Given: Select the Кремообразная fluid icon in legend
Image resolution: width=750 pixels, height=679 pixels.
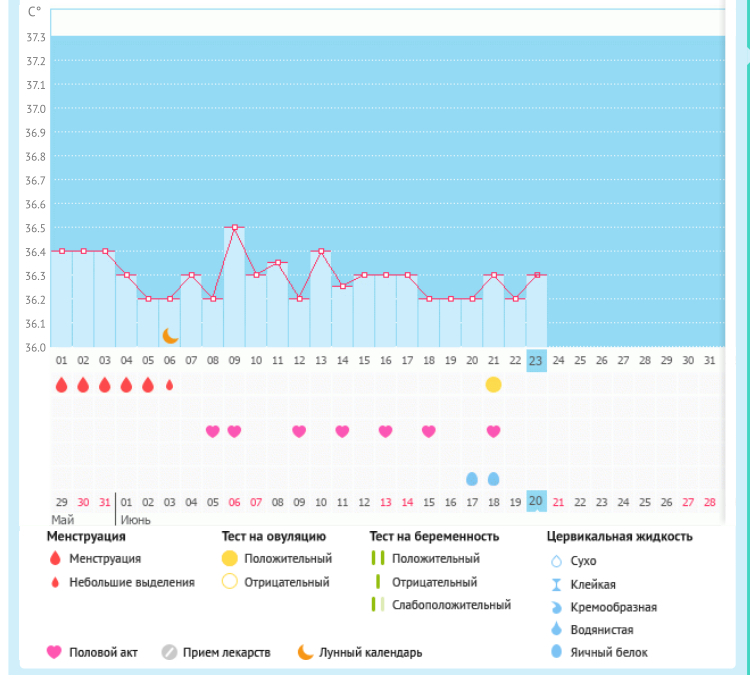Looking at the screenshot, I should coord(555,607).
